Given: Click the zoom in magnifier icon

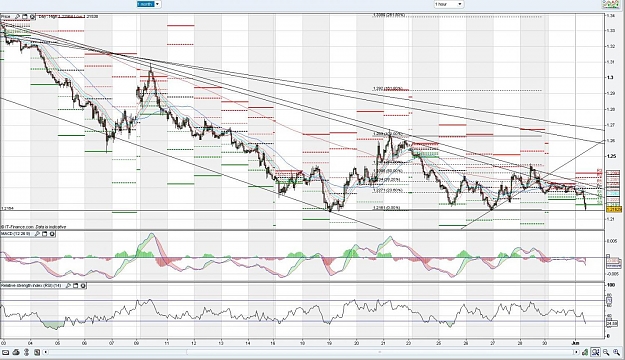Looking at the screenshot, I should click(x=617, y=352).
